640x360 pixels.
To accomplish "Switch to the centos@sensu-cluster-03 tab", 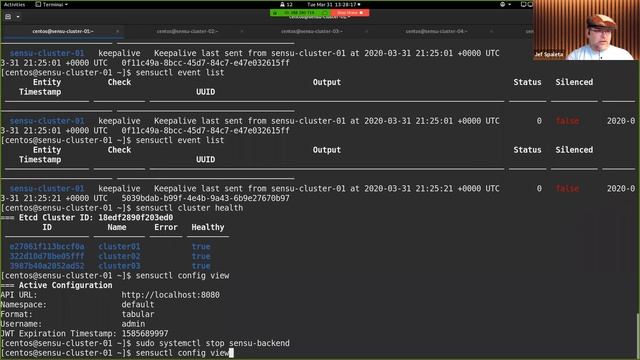I will (311, 31).
